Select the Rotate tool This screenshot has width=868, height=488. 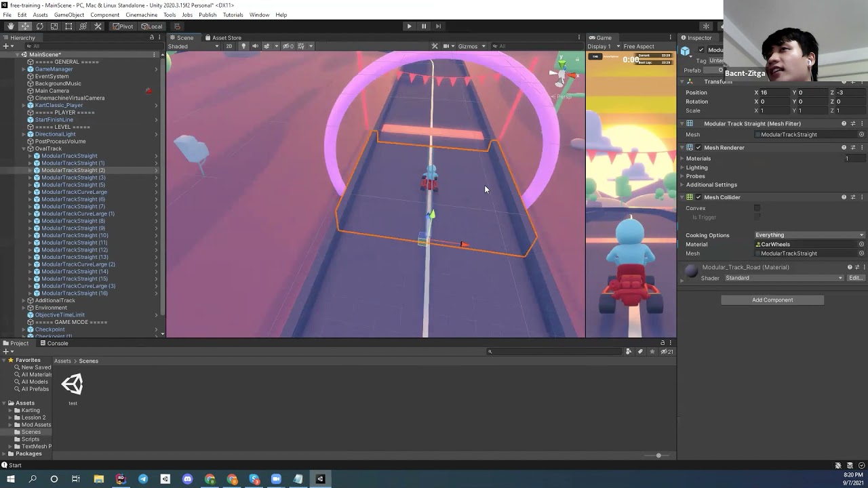click(x=39, y=26)
